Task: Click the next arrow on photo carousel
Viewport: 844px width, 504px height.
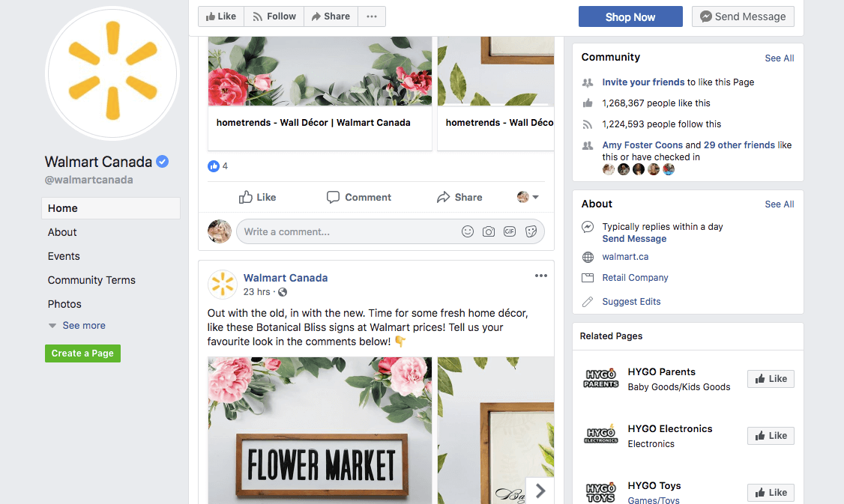Action: tap(540, 491)
